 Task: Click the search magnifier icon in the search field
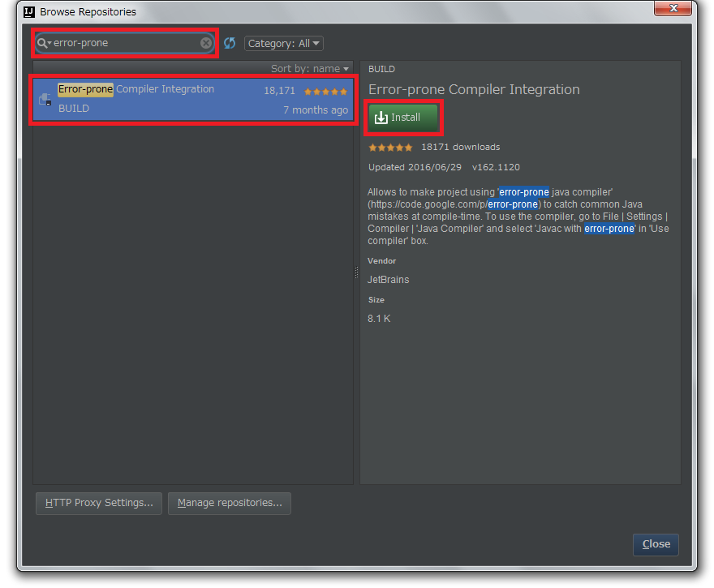point(44,43)
